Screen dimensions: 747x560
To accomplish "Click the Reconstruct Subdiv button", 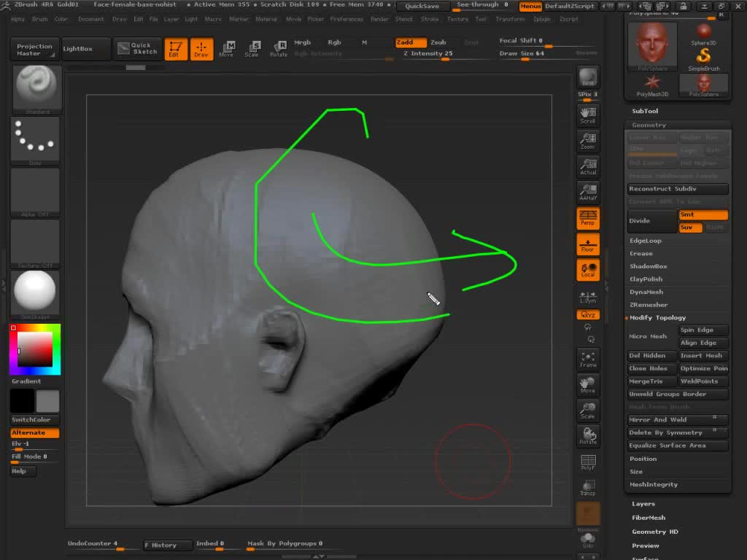I will 678,189.
